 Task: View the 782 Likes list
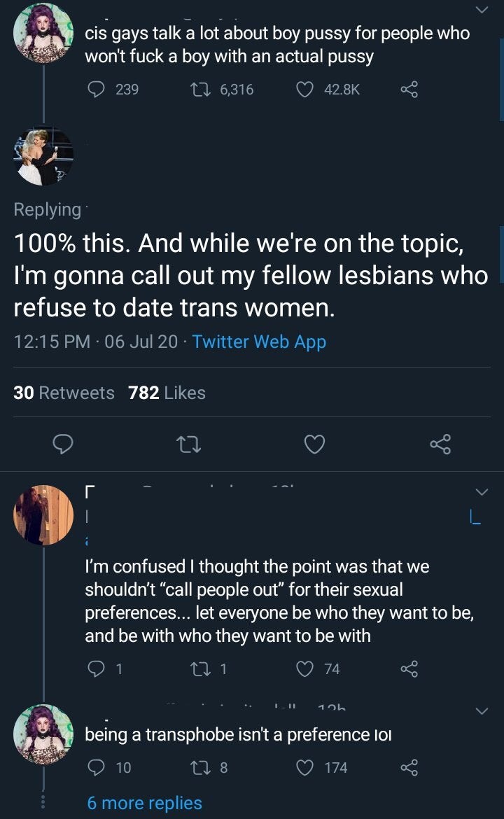coord(167,393)
